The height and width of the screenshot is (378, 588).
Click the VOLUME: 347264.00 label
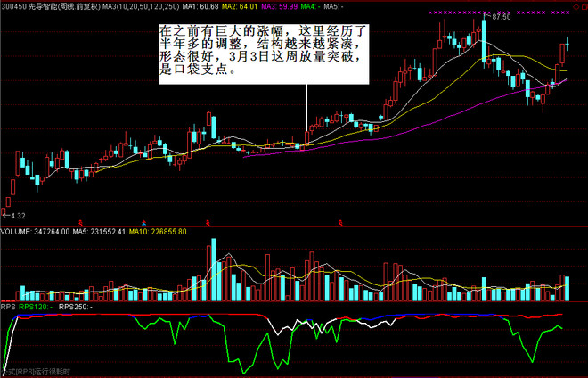[x=36, y=232]
